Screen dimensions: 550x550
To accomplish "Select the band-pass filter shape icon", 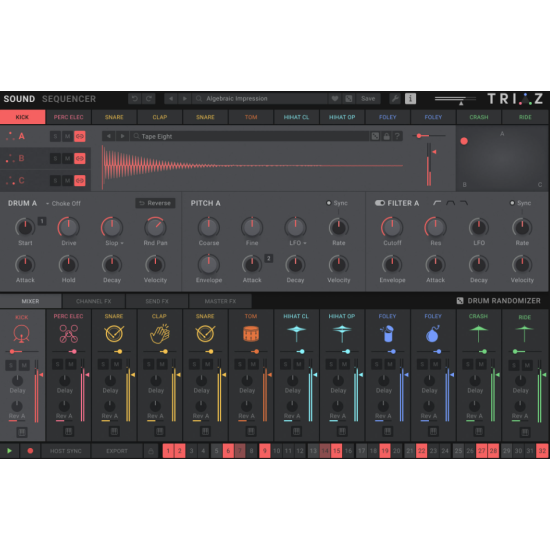I will [450, 203].
